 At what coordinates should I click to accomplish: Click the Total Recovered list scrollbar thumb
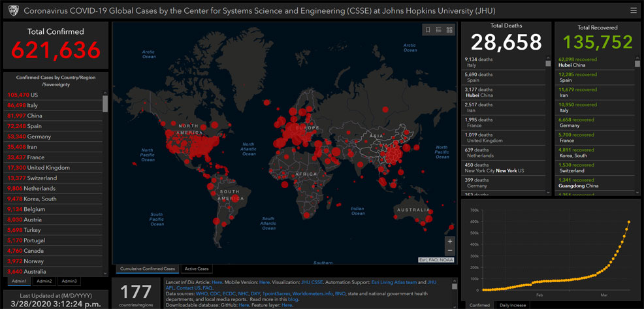click(x=637, y=63)
